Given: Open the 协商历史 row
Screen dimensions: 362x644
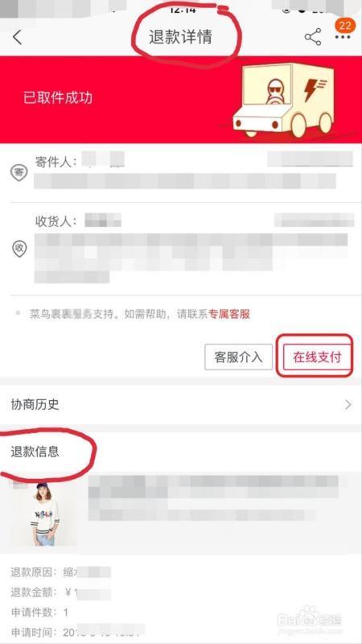Looking at the screenshot, I should click(x=181, y=405).
